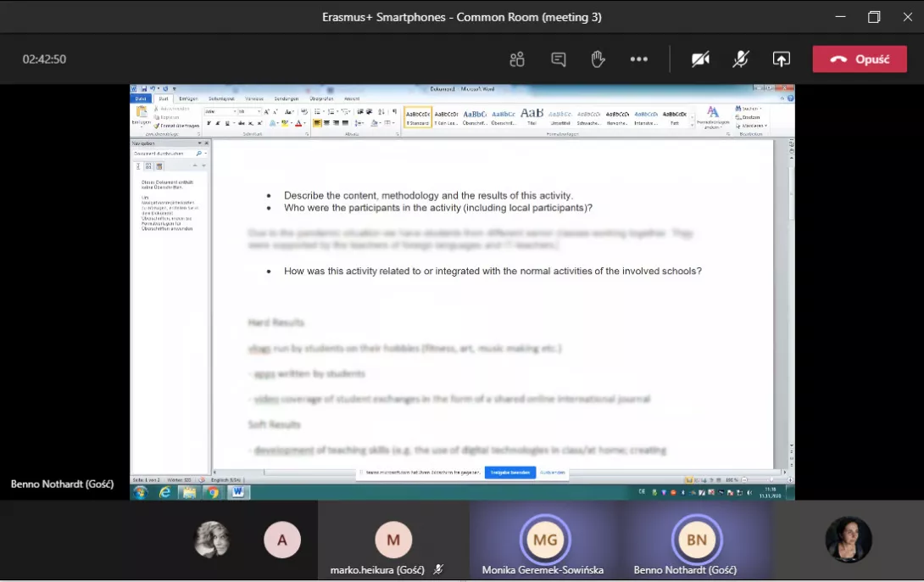
Task: Click the blue Freigabe beenden button
Action: click(509, 472)
